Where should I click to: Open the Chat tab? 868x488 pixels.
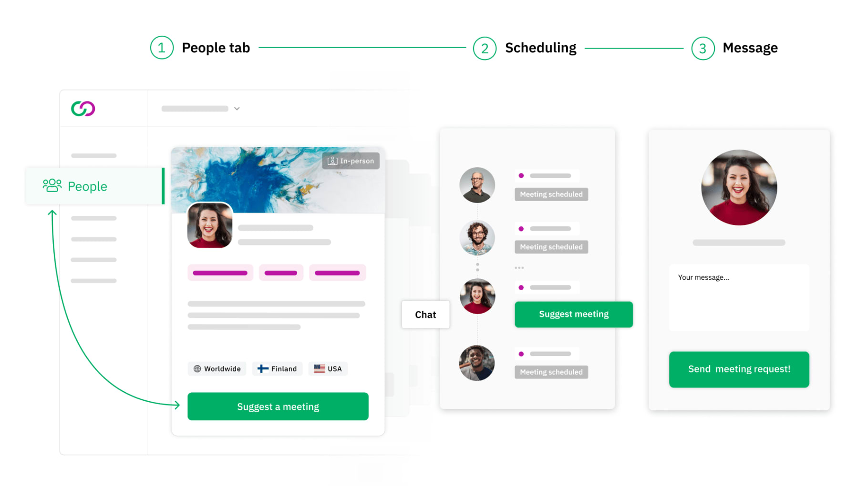[x=425, y=315]
